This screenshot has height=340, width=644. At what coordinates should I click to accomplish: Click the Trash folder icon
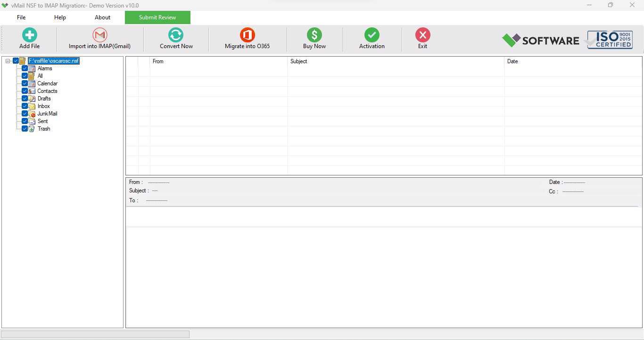pos(32,129)
